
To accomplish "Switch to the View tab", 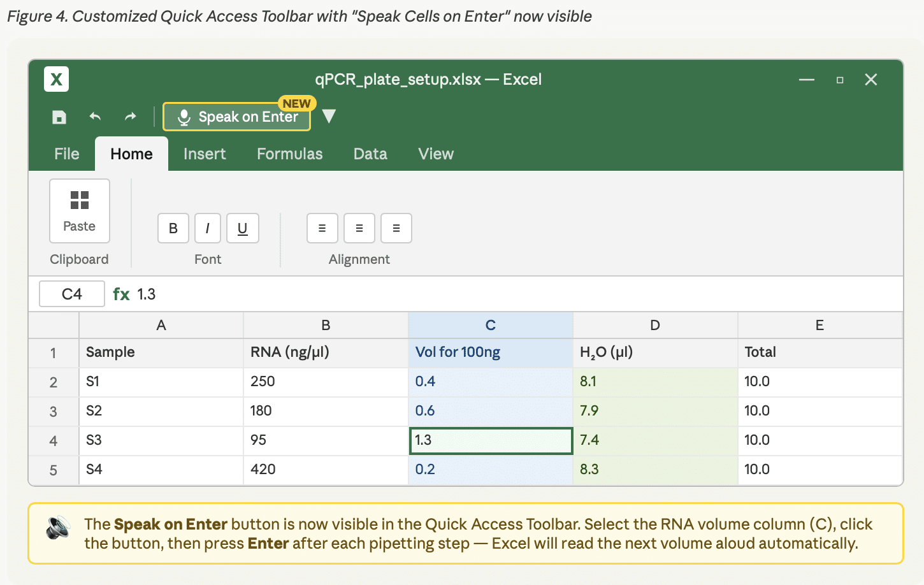I will 436,154.
